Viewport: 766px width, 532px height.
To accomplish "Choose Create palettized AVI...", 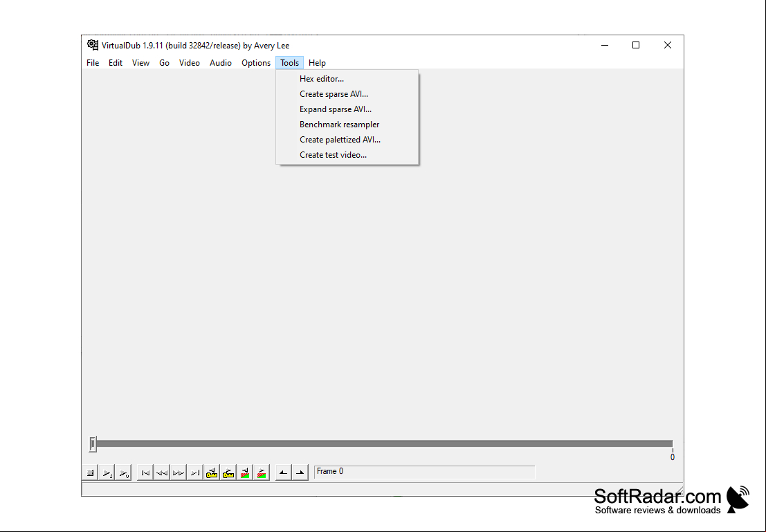I will point(347,140).
